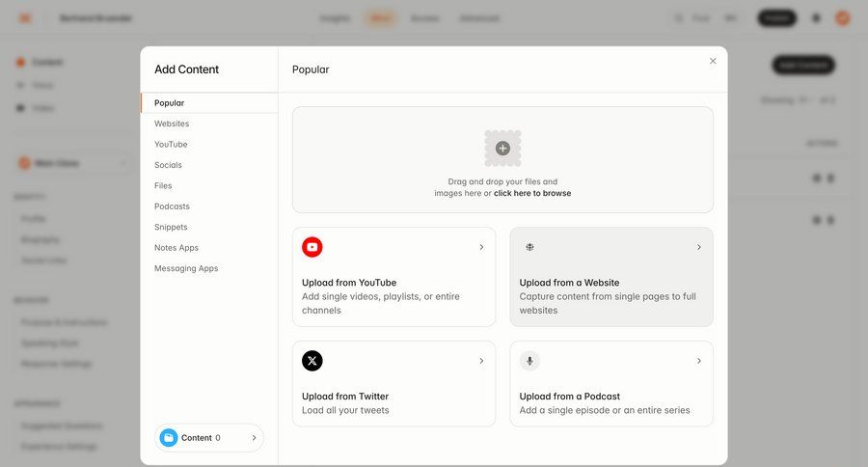Click 'Add single videos, playlists' description
Image resolution: width=868 pixels, height=467 pixels.
tap(381, 304)
